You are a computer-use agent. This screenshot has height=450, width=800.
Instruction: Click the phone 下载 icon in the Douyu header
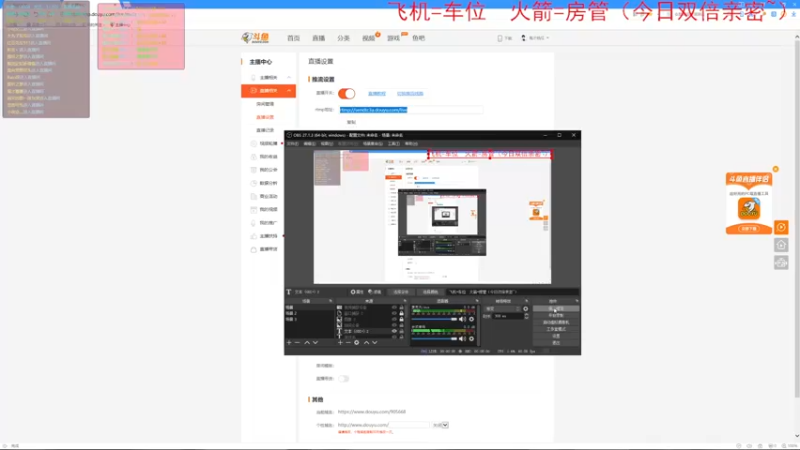tap(500, 38)
